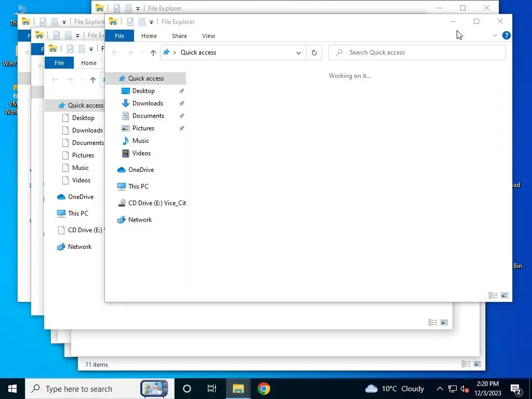Viewport: 532px width, 399px height.
Task: Click the Properties checkmark icon in front window title bar
Action: [130, 22]
